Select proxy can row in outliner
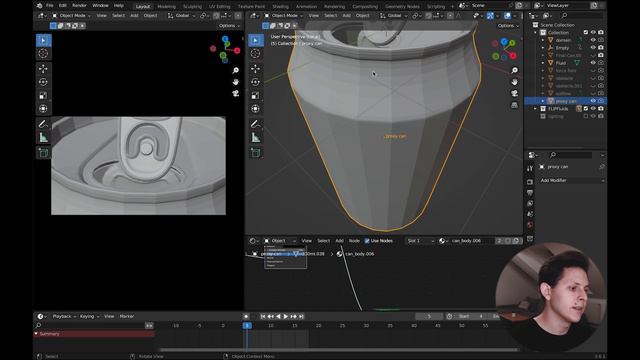Image resolution: width=640 pixels, height=360 pixels. pos(565,101)
